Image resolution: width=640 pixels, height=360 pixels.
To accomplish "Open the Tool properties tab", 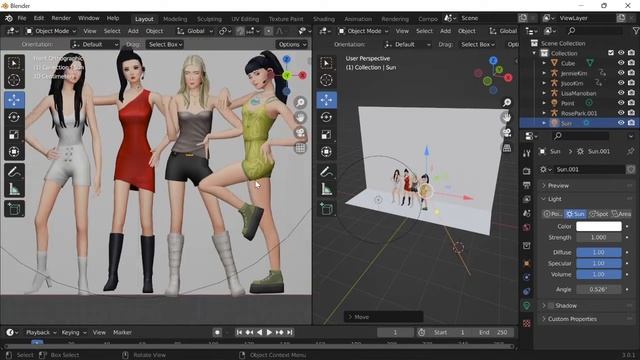I will pyautogui.click(x=527, y=153).
